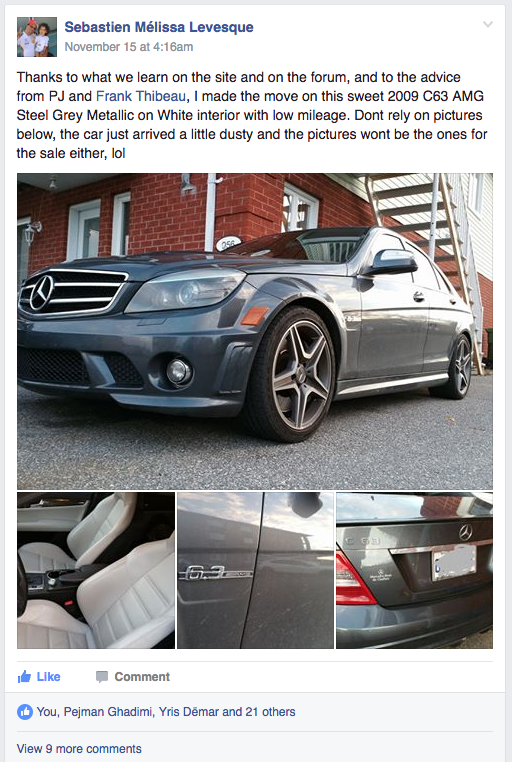Image resolution: width=512 pixels, height=762 pixels.
Task: Open the November 15 at 4:16am timestamp
Action: pos(129,47)
